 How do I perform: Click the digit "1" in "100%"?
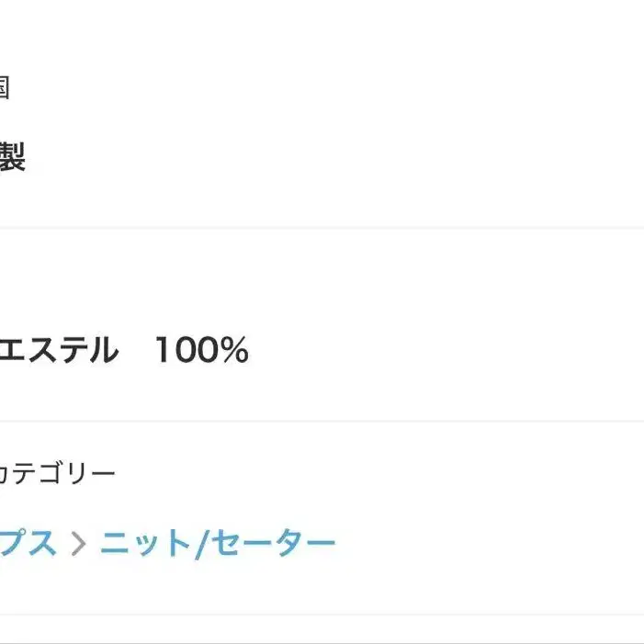(163, 350)
